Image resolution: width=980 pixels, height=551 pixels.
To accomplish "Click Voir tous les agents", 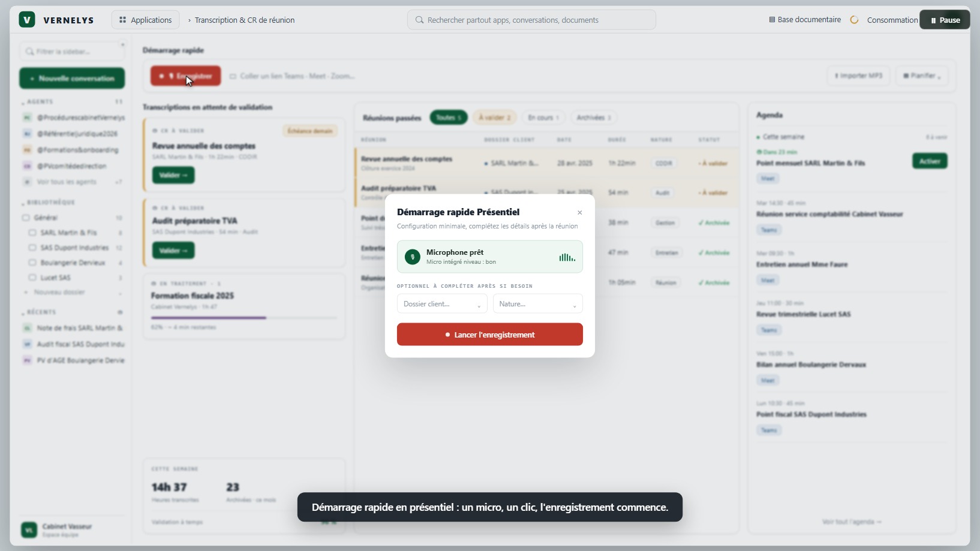I will click(66, 182).
